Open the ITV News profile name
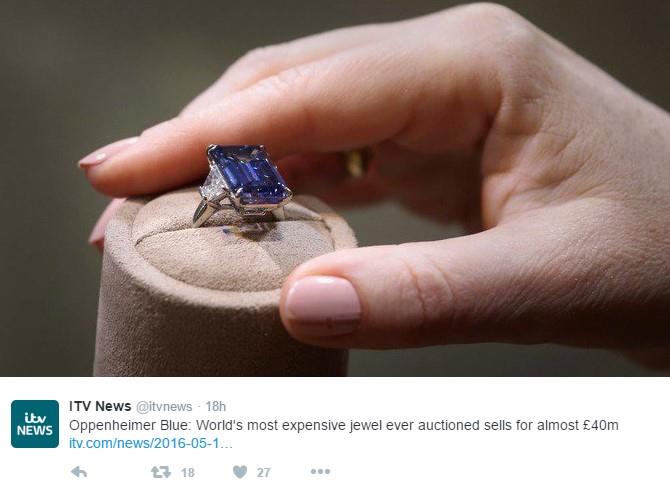The image size is (670, 498). 100,406
